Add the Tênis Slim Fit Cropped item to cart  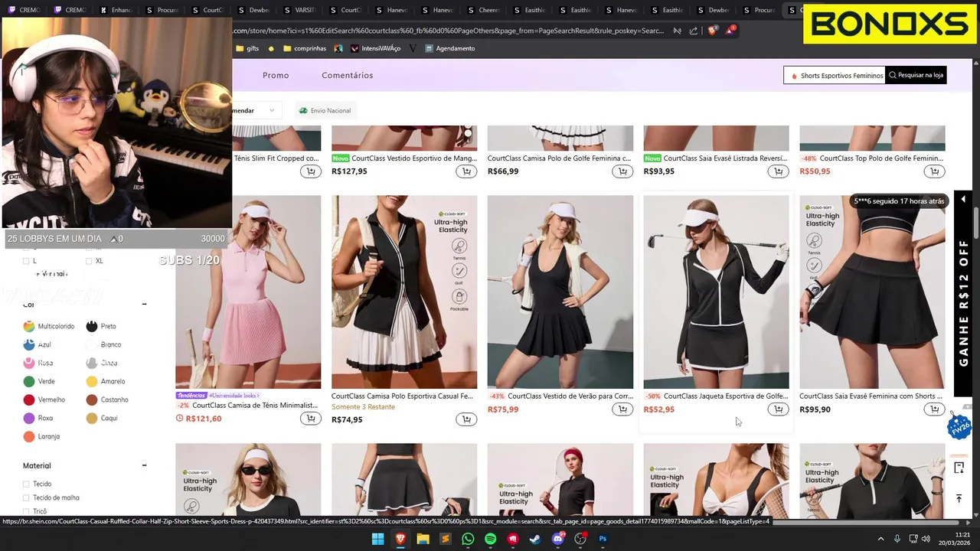[310, 171]
